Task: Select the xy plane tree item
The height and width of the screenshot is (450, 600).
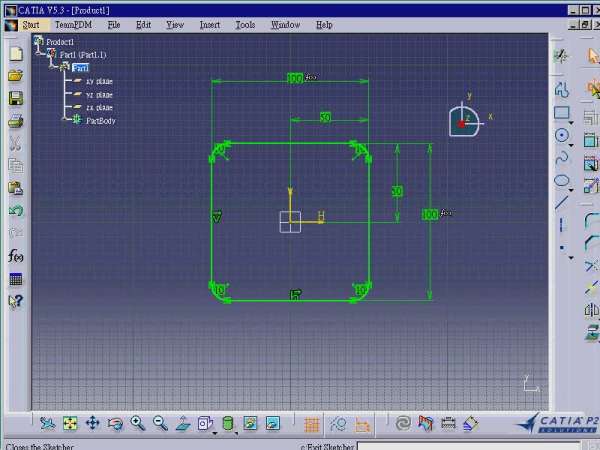Action: click(99, 81)
